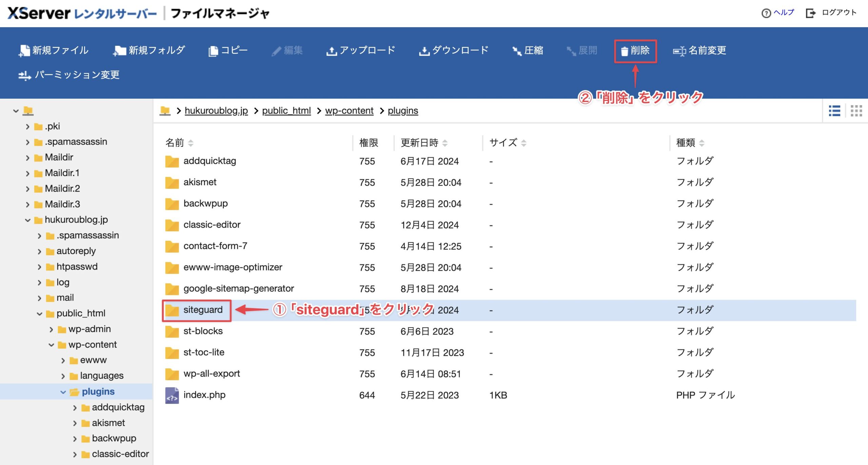Click the 新規ファイル toolbar button
The image size is (868, 465).
(x=54, y=51)
